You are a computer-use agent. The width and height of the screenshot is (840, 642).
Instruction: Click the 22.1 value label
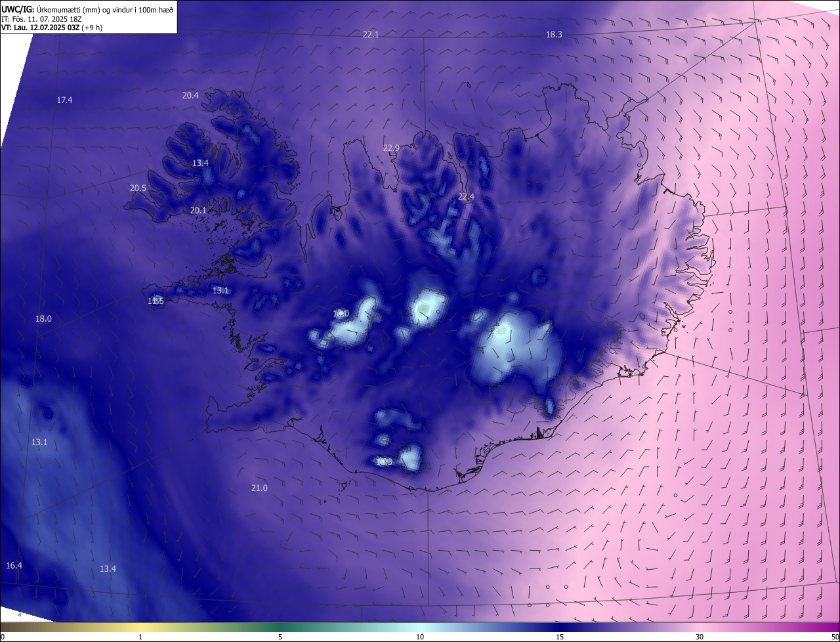(x=371, y=34)
